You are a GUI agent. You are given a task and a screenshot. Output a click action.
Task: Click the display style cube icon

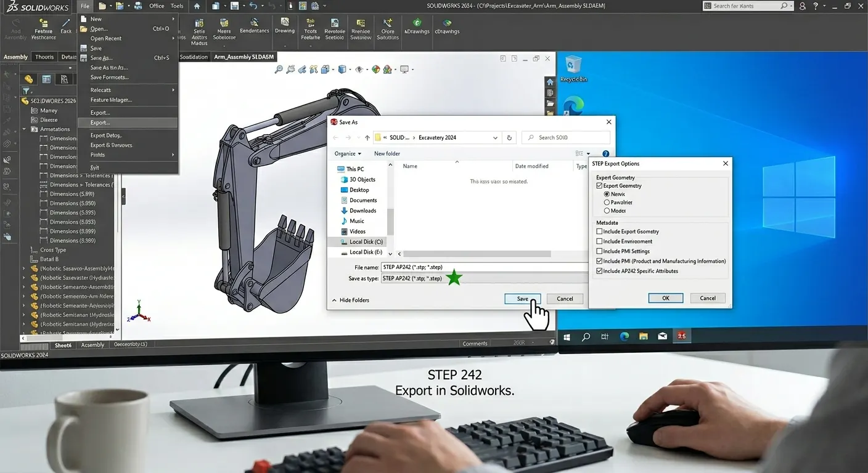pyautogui.click(x=342, y=70)
